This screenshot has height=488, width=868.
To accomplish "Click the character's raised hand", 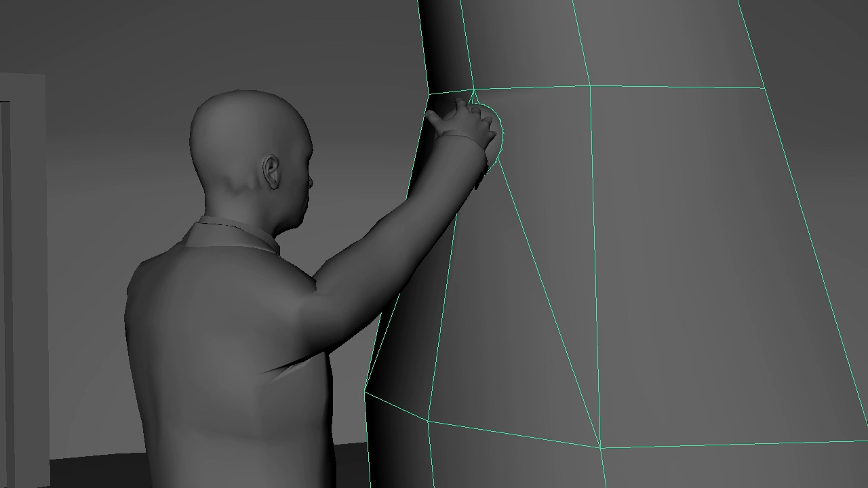I will click(x=462, y=123).
